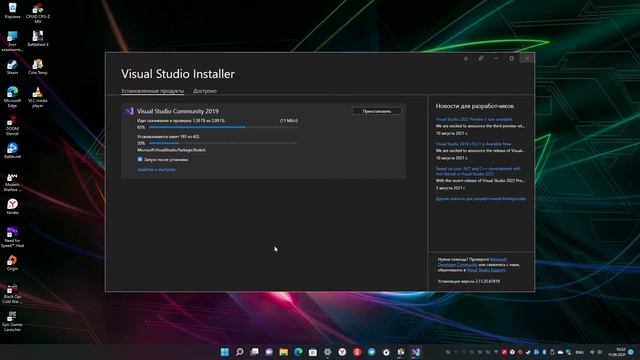640x360 pixels.
Task: Click the Visual Studio Community 2019 product title
Action: (x=178, y=111)
